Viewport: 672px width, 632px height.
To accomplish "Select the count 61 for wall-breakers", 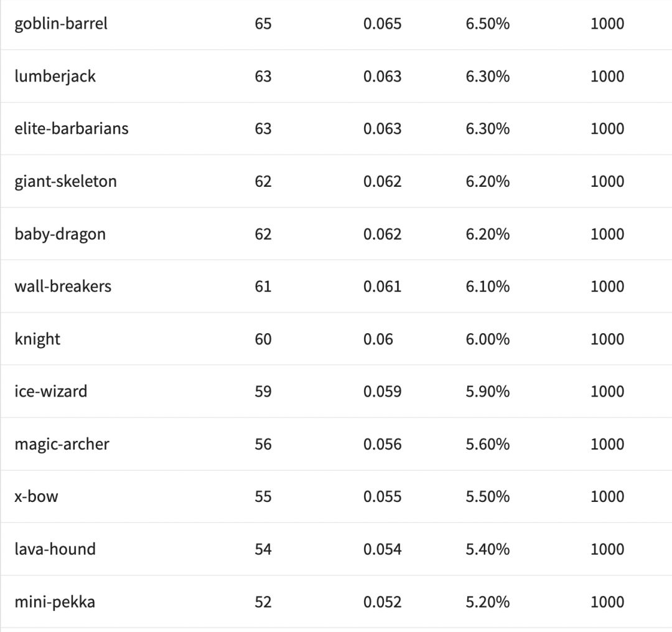I will point(263,286).
